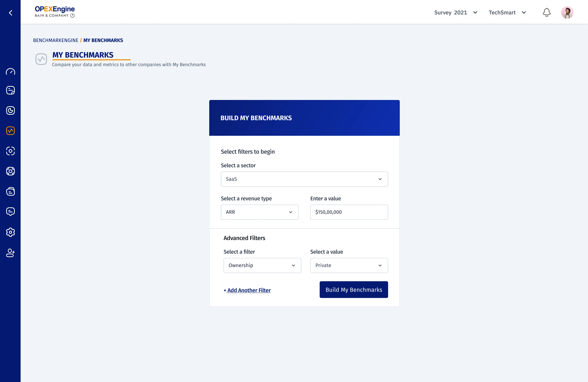Viewport: 588px width, 382px height.
Task: Click the Advanced Filters heading
Action: click(x=244, y=238)
